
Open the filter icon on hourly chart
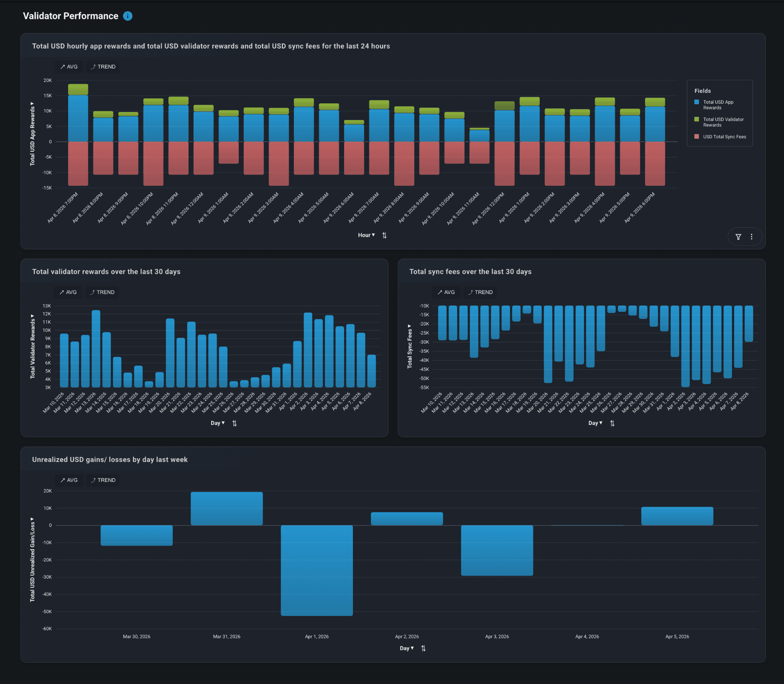[738, 237]
